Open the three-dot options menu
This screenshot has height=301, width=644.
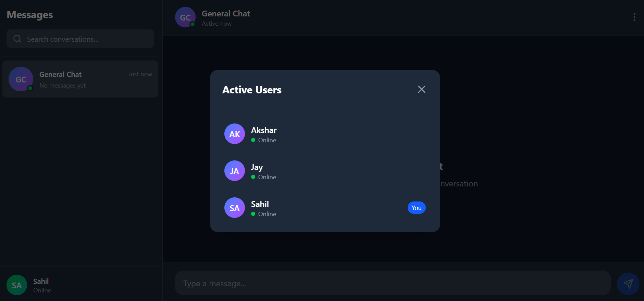coord(634,17)
